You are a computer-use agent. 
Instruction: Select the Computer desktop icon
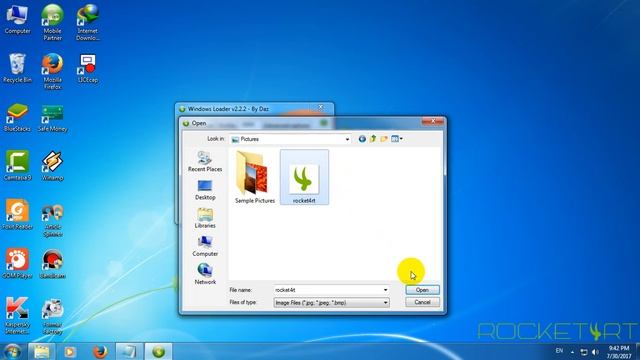coord(17,20)
